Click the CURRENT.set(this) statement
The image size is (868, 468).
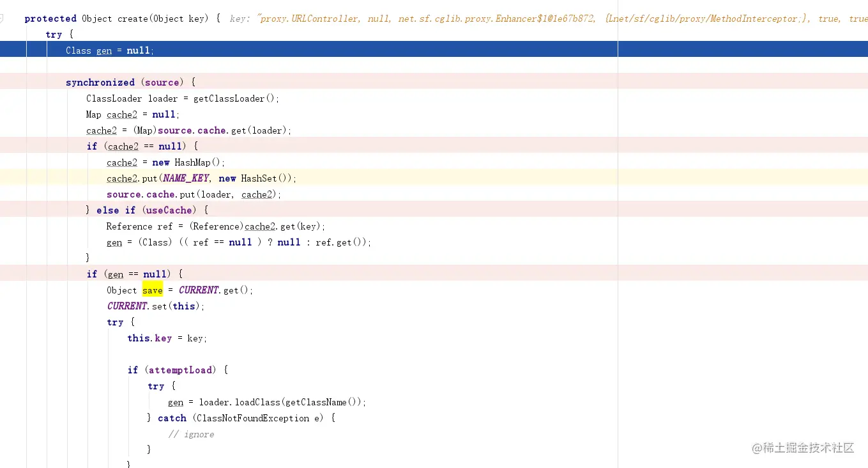tap(156, 306)
